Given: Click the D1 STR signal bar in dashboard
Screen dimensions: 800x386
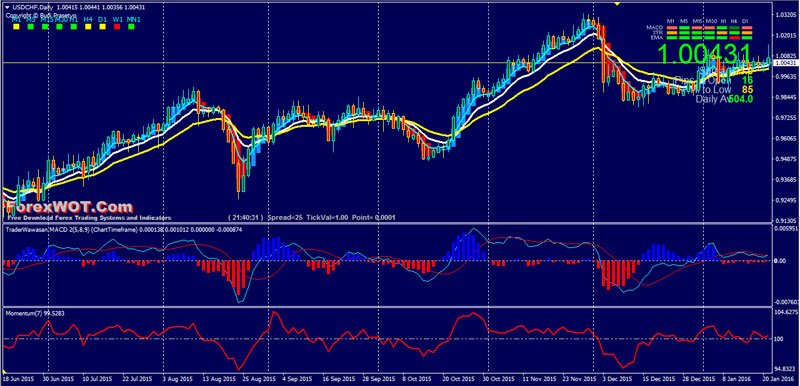Looking at the screenshot, I should pyautogui.click(x=747, y=33).
